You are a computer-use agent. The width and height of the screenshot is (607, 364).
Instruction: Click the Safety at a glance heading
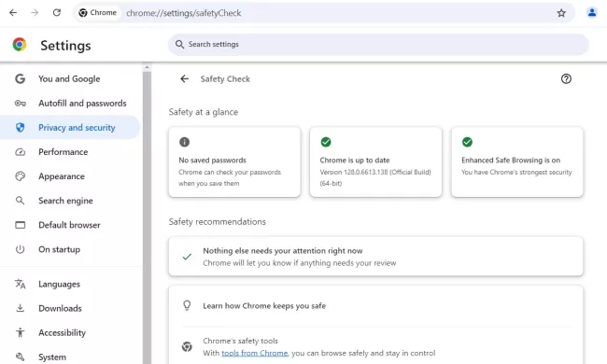tap(204, 112)
